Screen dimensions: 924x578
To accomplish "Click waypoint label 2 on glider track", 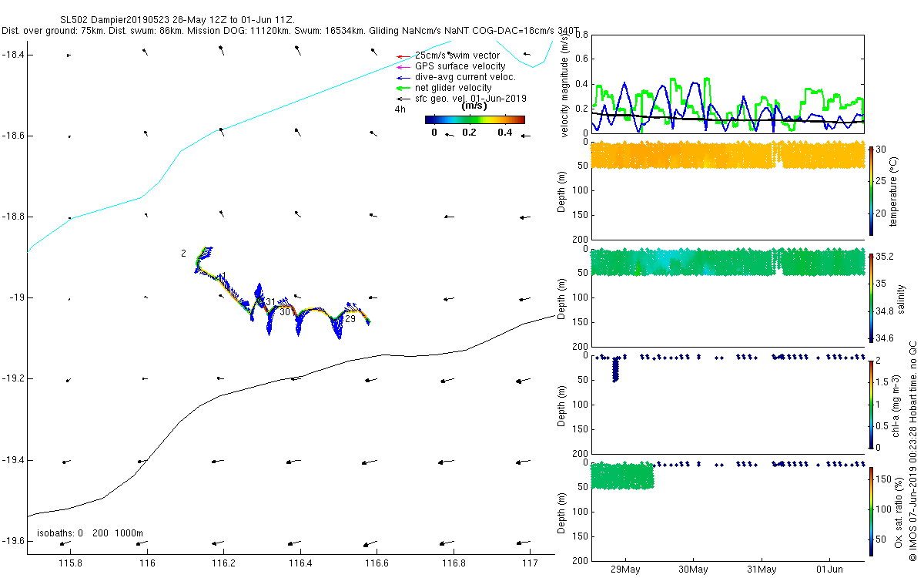I will (183, 253).
